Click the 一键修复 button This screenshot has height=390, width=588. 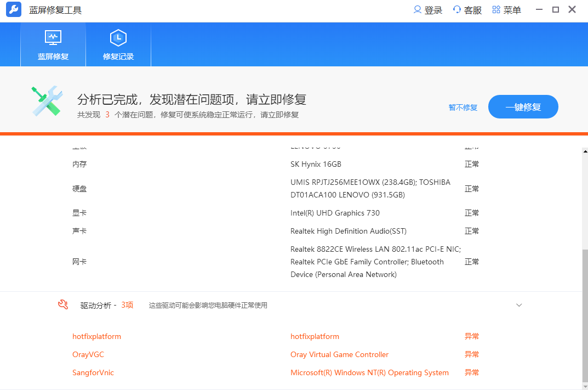(523, 107)
